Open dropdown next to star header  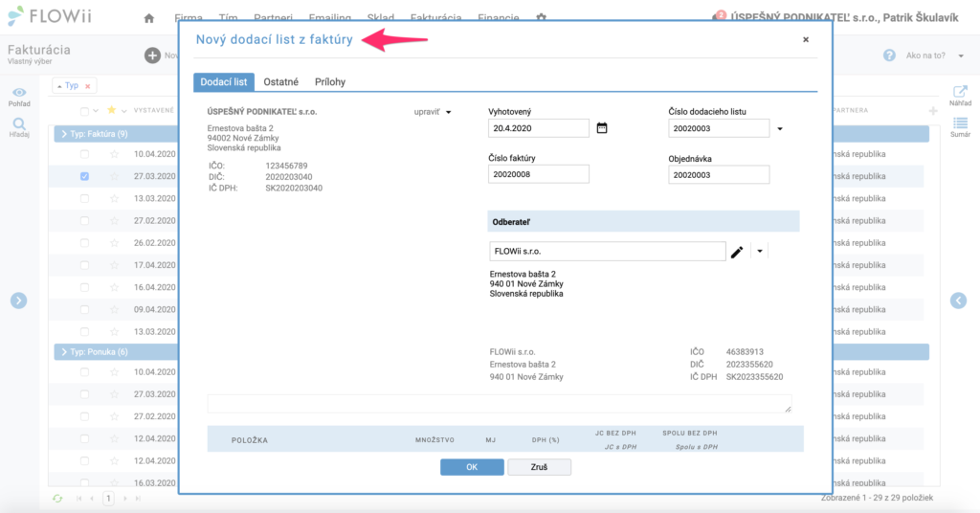pos(123,111)
